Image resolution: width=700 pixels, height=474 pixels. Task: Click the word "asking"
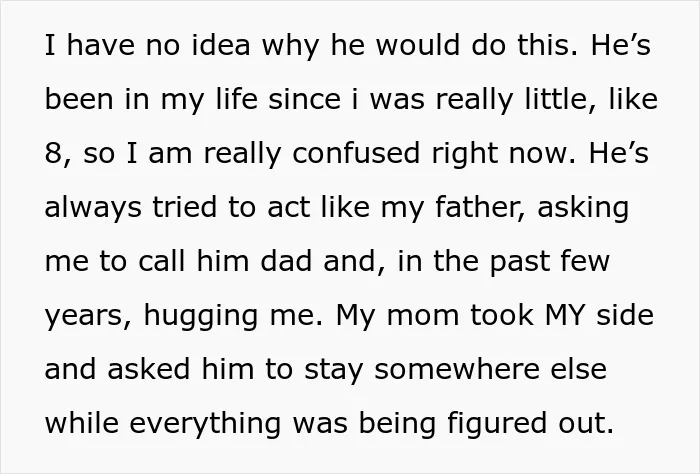(583, 209)
